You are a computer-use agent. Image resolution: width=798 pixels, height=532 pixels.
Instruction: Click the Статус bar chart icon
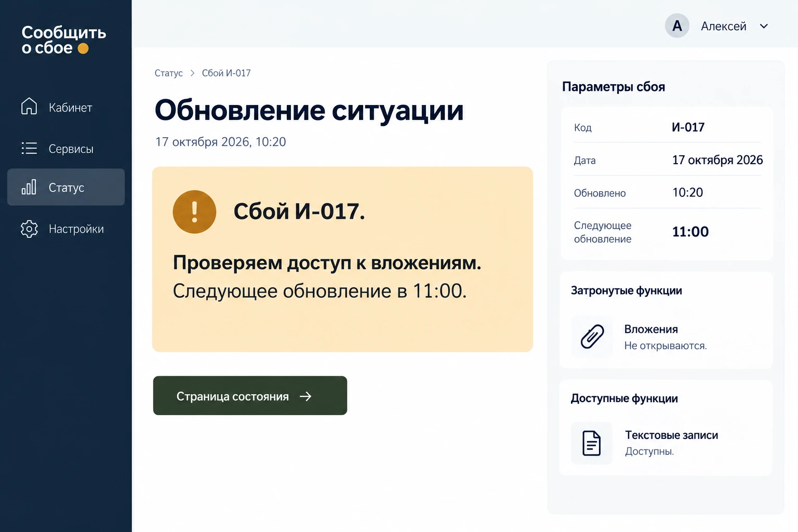[x=29, y=187]
